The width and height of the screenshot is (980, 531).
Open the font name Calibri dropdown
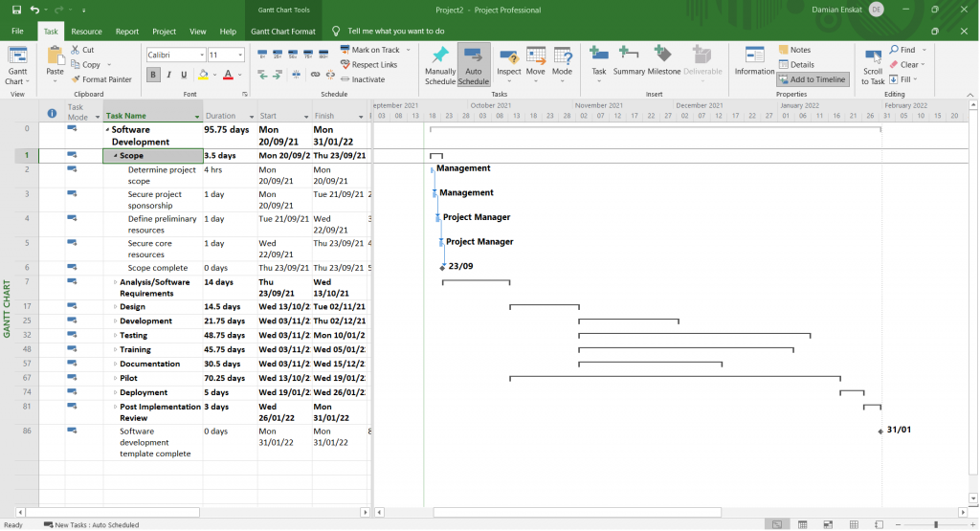pyautogui.click(x=200, y=55)
